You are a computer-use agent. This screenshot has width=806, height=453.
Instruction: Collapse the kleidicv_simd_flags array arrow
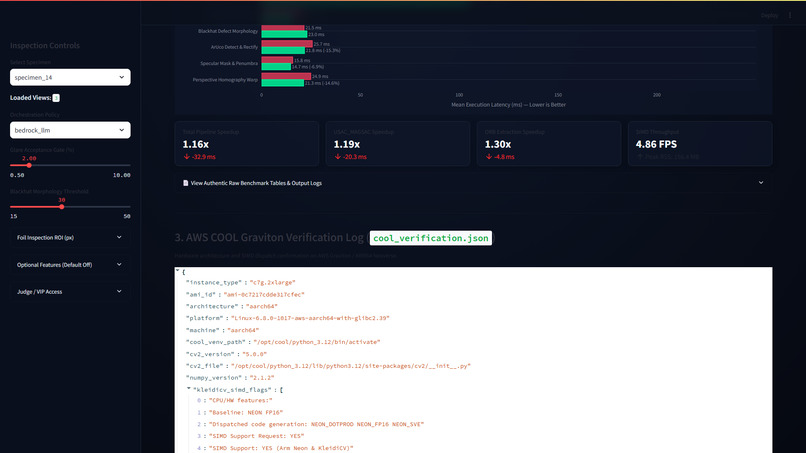(x=189, y=389)
